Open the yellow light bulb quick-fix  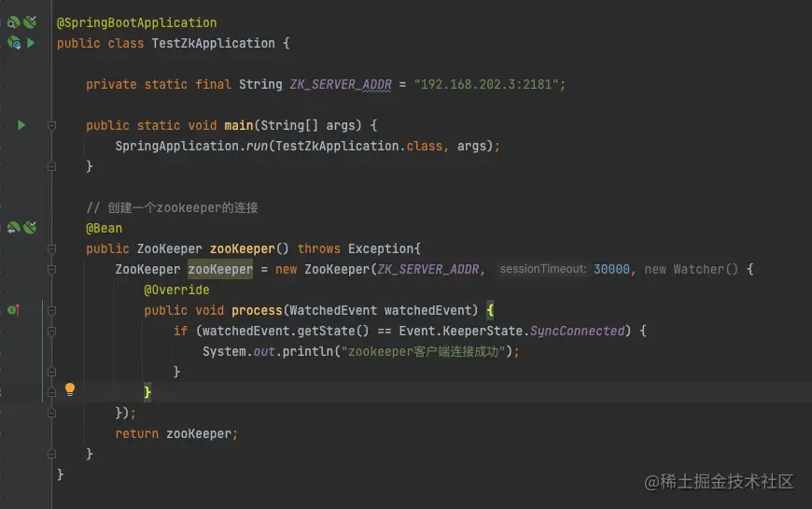[x=70, y=389]
